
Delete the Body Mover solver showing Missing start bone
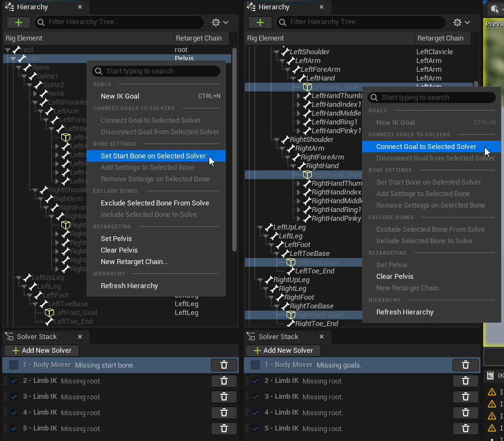tap(224, 365)
